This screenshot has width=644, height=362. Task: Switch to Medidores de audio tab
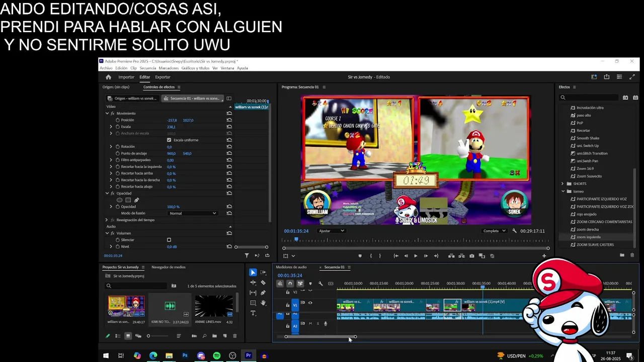[x=291, y=267]
